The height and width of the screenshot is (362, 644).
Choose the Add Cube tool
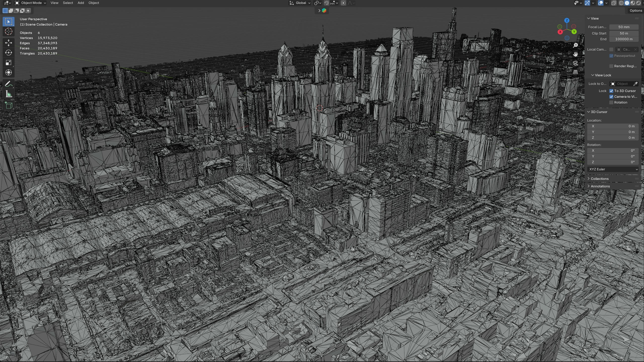click(x=9, y=105)
